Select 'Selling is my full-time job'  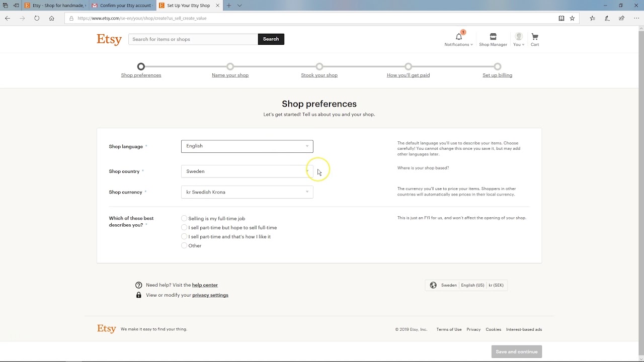point(184,218)
